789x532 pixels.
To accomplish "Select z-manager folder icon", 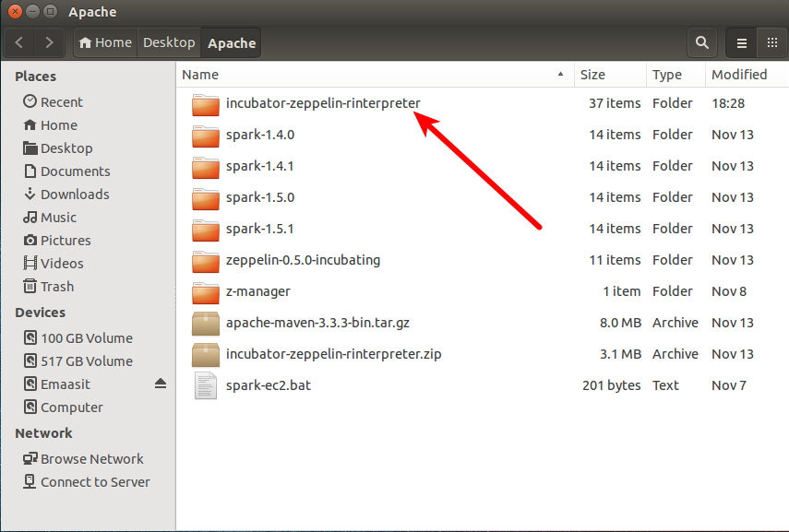I will click(205, 292).
